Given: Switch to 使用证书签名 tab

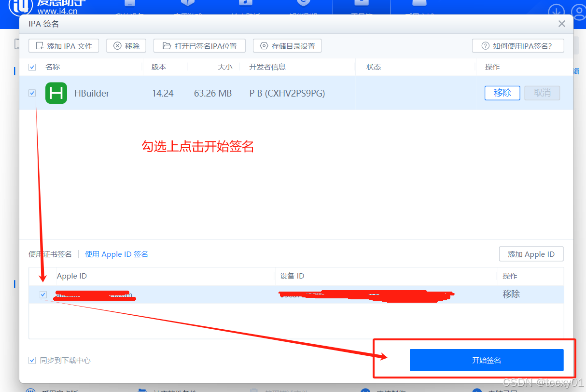Looking at the screenshot, I should pos(50,254).
